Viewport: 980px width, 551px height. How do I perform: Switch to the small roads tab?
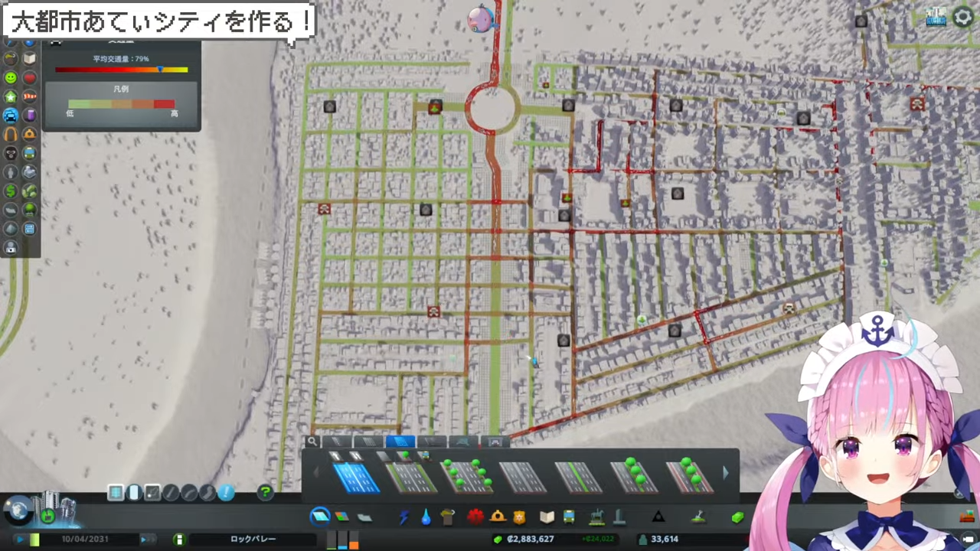(337, 442)
